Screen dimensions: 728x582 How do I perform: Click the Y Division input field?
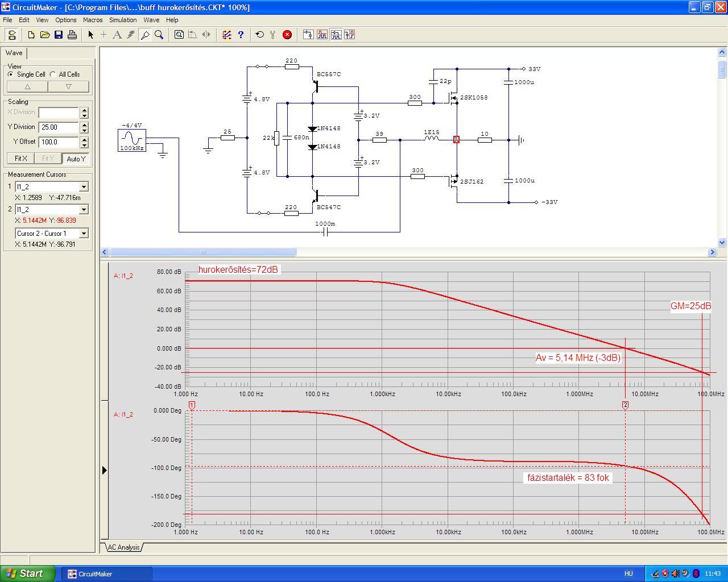pos(59,127)
